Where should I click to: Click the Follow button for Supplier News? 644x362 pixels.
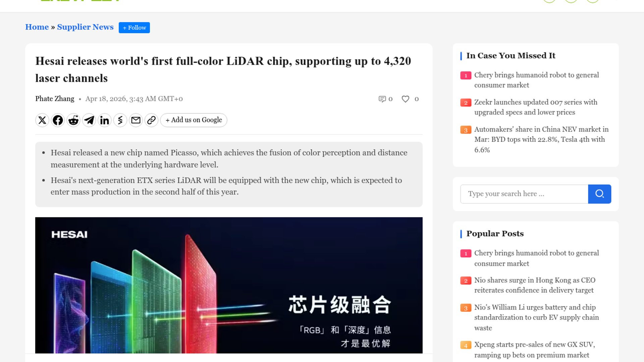click(x=134, y=27)
